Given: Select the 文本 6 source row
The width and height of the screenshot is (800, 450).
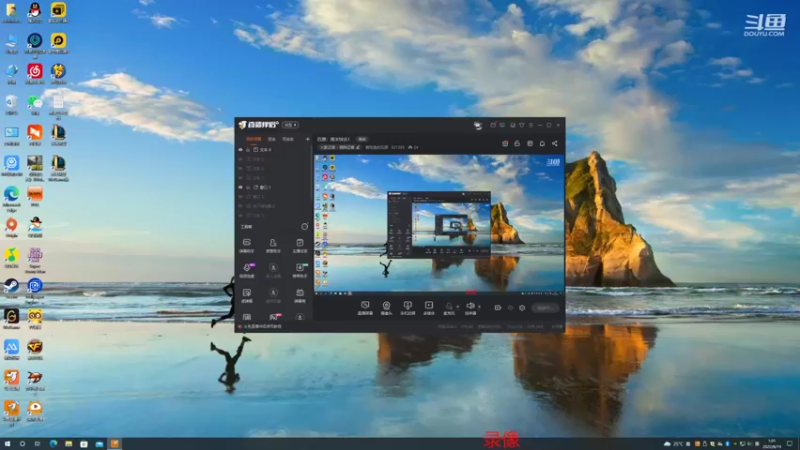Looking at the screenshot, I should (274, 150).
